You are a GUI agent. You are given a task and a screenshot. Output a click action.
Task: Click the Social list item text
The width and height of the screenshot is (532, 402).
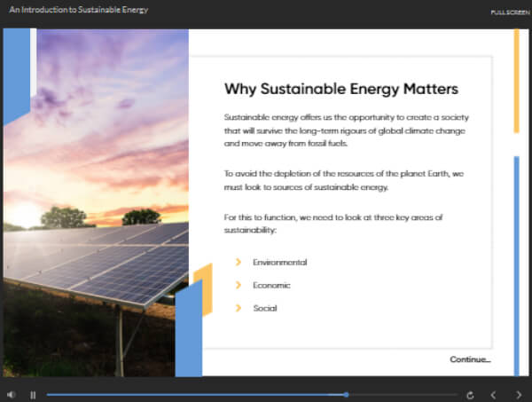[265, 308]
